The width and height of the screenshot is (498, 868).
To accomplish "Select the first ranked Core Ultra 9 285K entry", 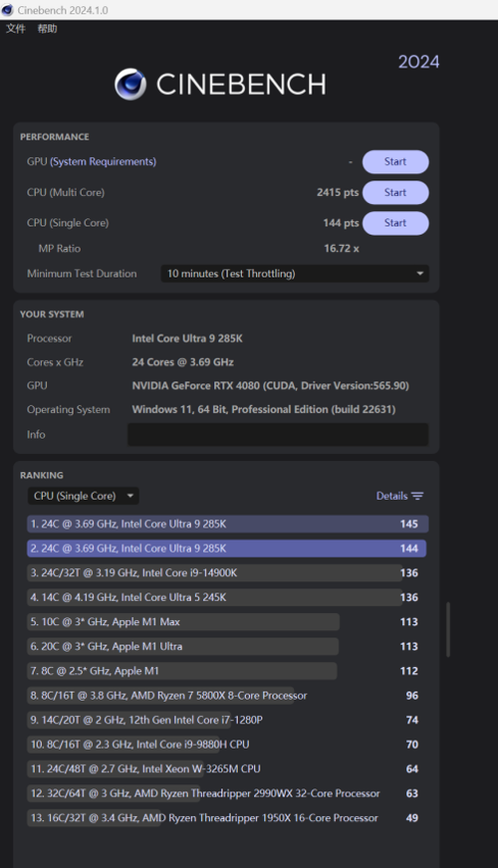I will click(x=228, y=525).
